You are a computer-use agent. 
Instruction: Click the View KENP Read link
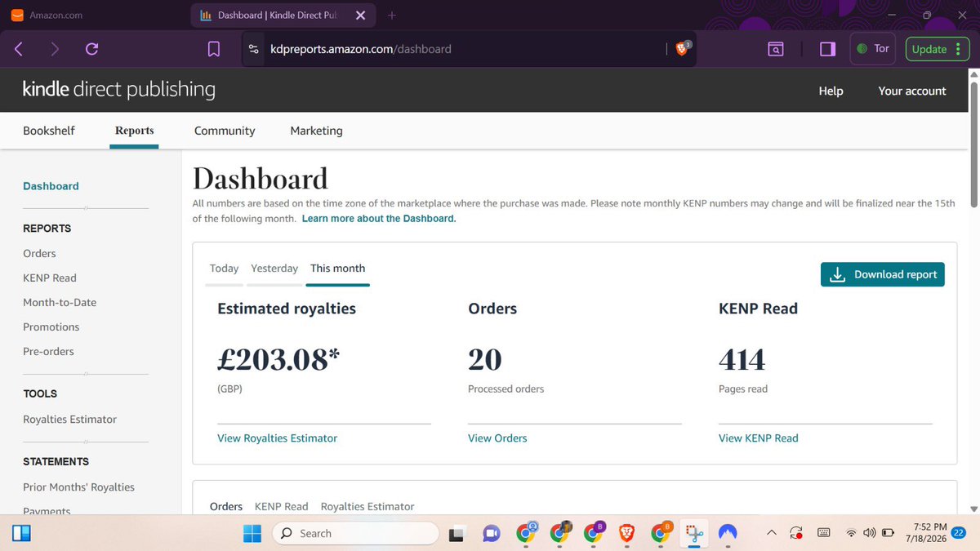click(x=758, y=438)
